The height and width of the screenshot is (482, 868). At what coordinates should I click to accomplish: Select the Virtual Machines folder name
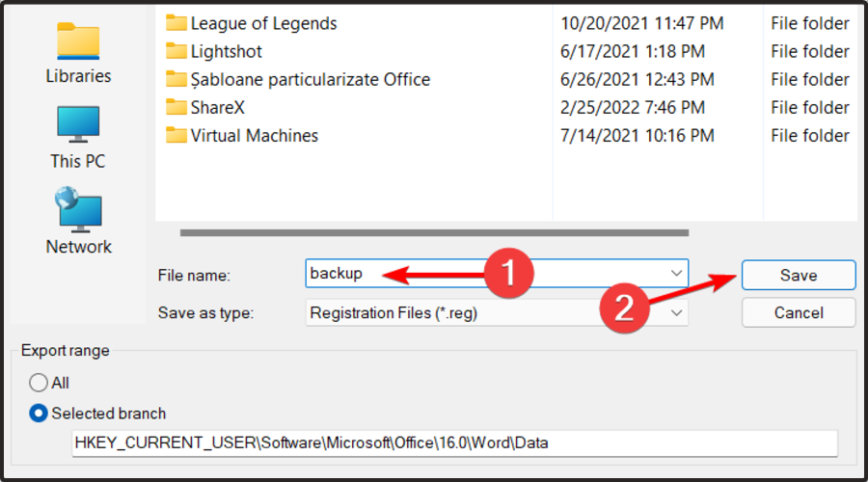(x=254, y=136)
